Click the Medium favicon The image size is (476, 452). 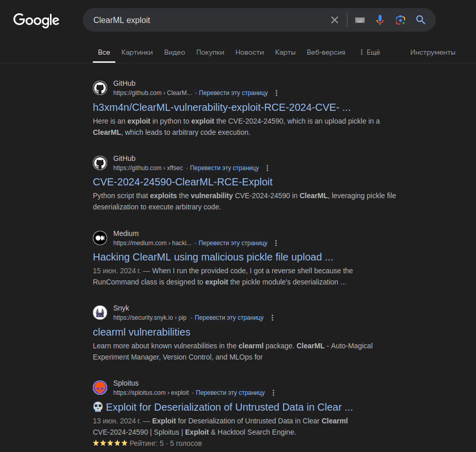pos(100,238)
